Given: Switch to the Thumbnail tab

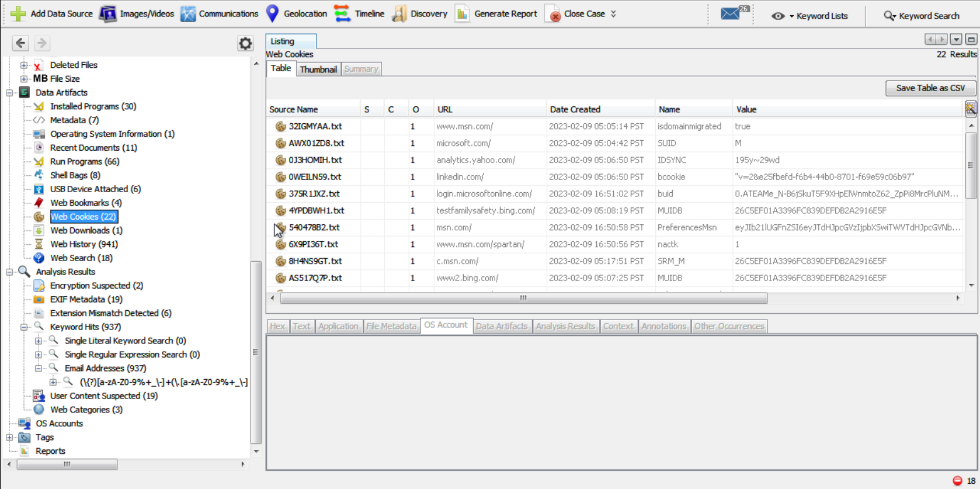Looking at the screenshot, I should (318, 69).
